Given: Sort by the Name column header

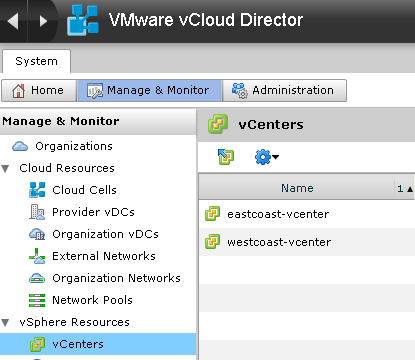Looking at the screenshot, I should (x=297, y=188).
